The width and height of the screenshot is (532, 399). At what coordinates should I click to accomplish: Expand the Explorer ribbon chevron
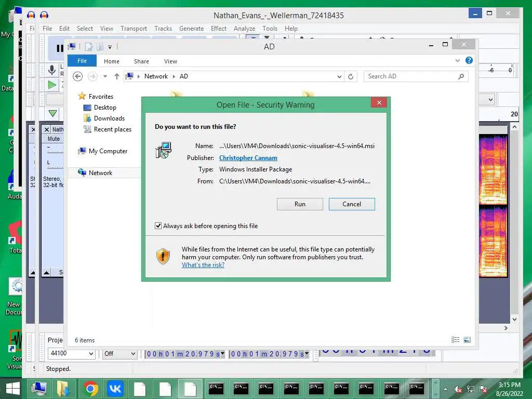coord(457,60)
